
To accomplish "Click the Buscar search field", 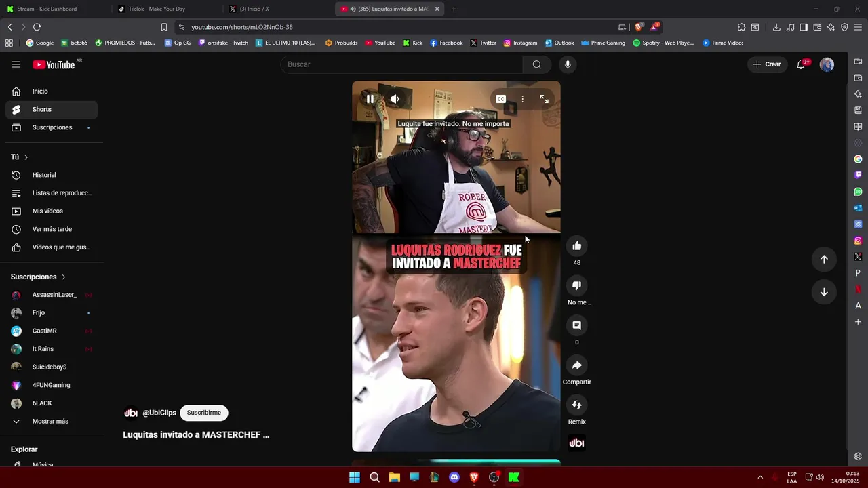I will point(401,64).
